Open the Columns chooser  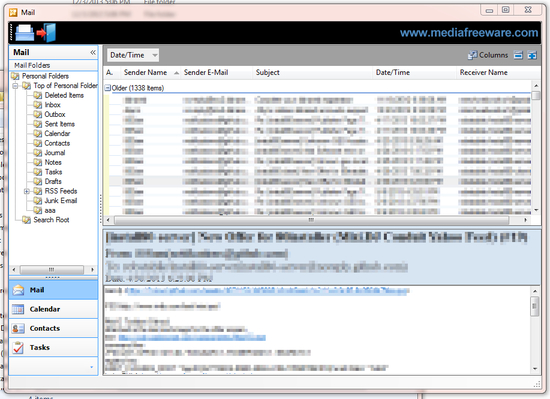point(488,55)
